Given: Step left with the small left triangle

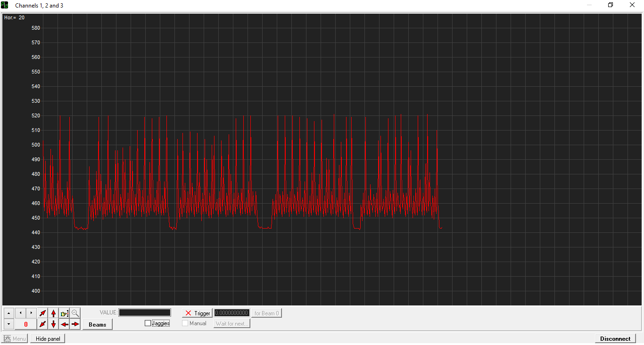Looking at the screenshot, I should 20,313.
